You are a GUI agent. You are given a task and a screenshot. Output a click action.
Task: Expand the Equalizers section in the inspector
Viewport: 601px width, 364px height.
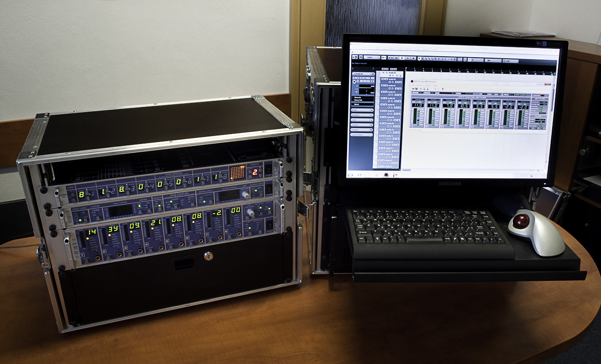[362, 114]
